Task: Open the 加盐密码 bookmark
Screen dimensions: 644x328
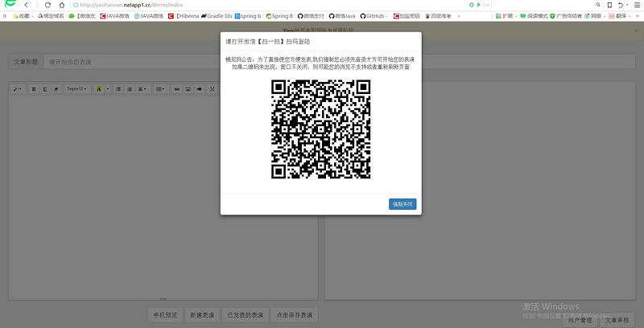Action: [x=407, y=16]
